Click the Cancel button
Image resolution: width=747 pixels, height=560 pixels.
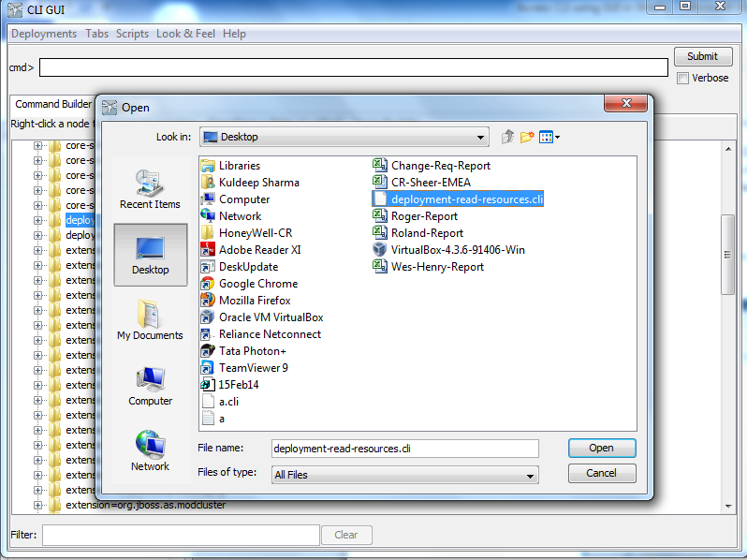[602, 473]
